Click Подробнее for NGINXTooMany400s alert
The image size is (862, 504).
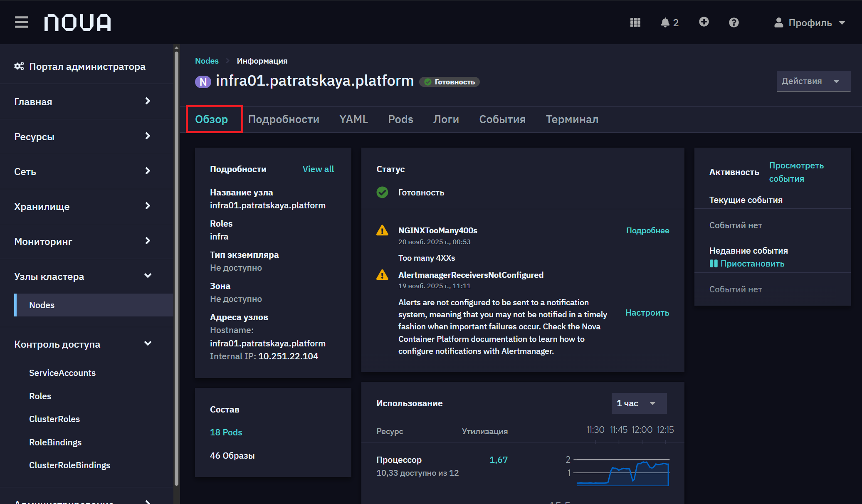pos(647,230)
